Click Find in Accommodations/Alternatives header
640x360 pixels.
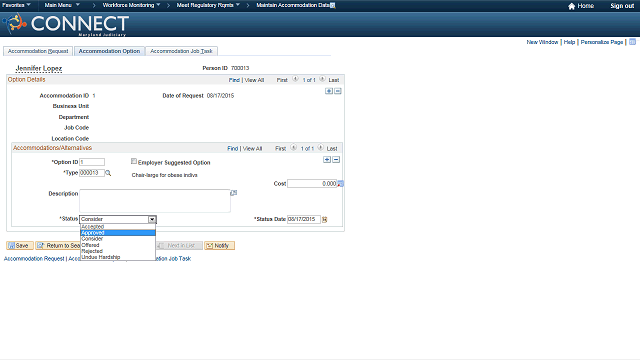233,149
